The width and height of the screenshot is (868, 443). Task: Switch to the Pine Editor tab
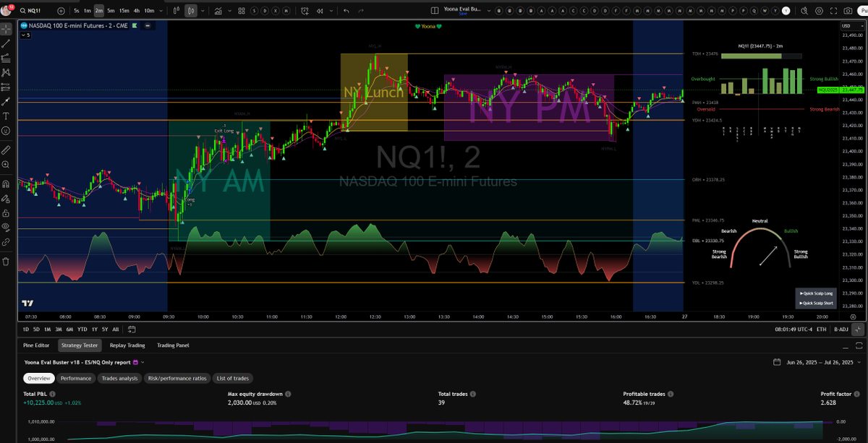pyautogui.click(x=37, y=345)
